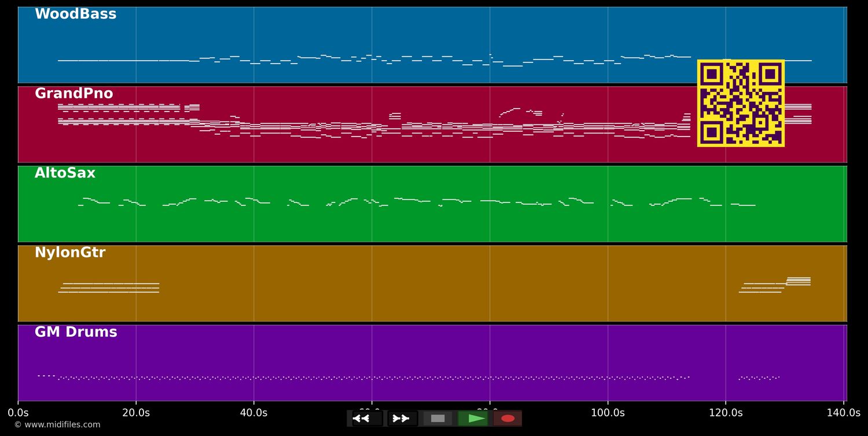Viewport: 868px width, 436px height.
Task: Click the 0.0s timeline marker
Action: (x=18, y=413)
